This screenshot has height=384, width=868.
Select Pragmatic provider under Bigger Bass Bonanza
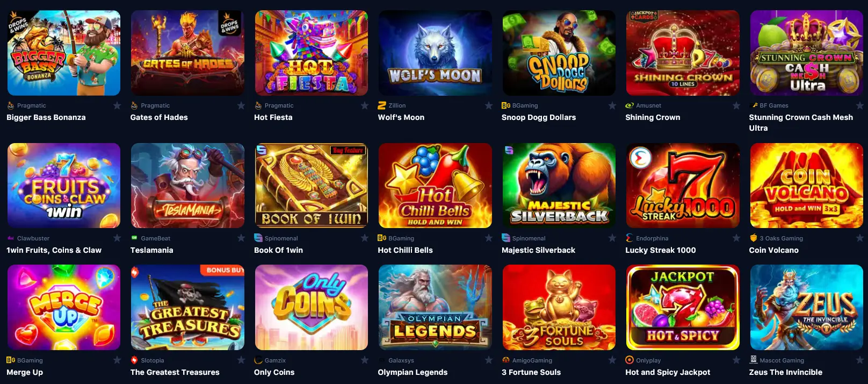pos(31,105)
